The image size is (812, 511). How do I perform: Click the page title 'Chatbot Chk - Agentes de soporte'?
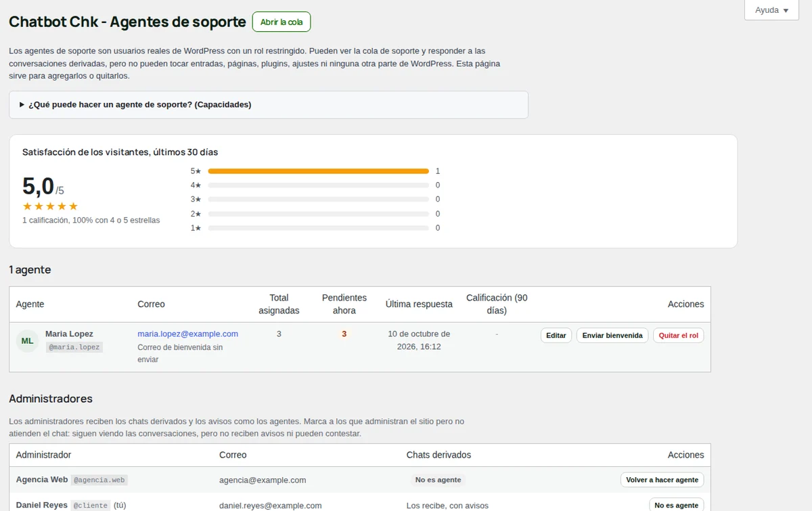point(127,22)
